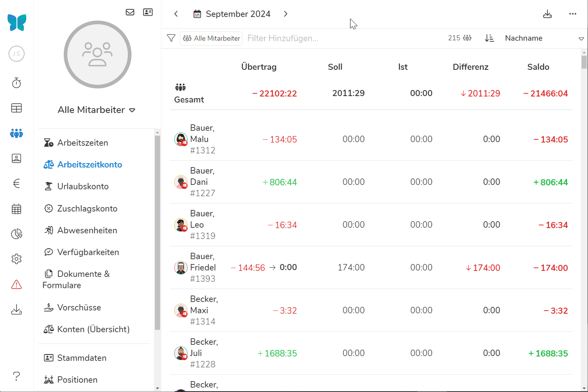The height and width of the screenshot is (392, 588).
Task: Click the envelope message icon
Action: 130,12
